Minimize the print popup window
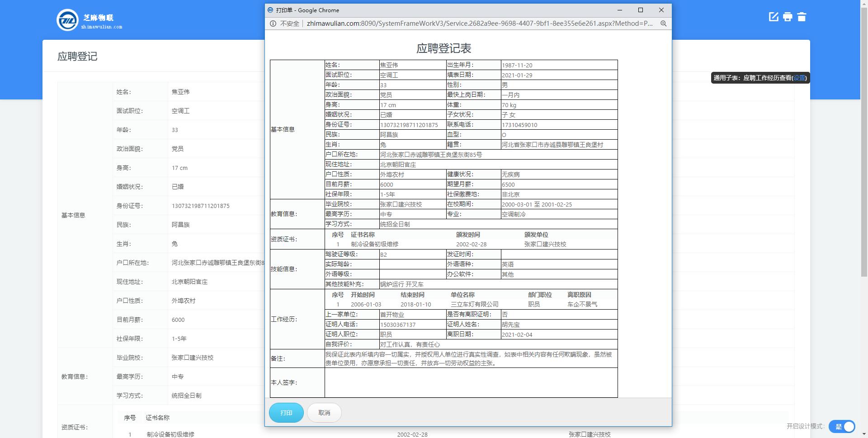 [620, 10]
